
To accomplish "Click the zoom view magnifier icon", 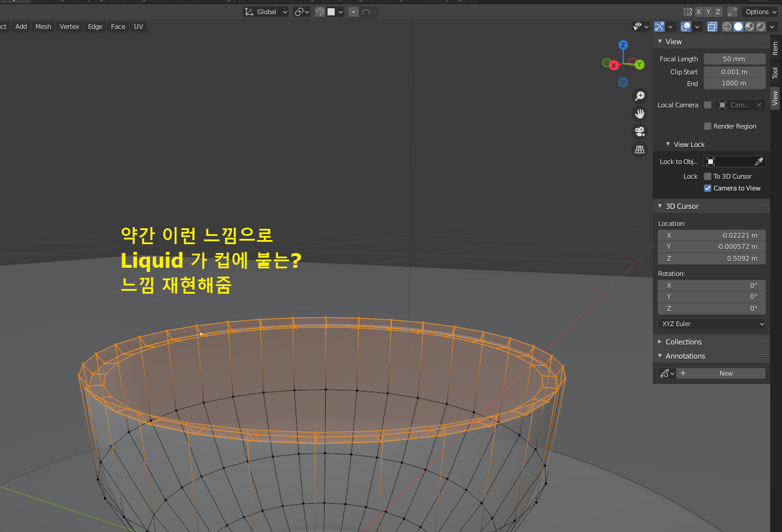I will 640,96.
